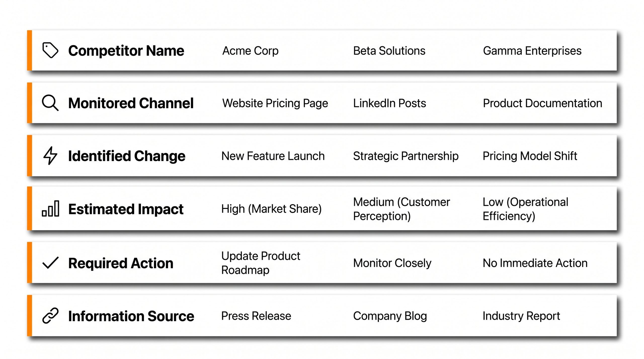Click the bar chart icon for Estimated Impact
Screen dimensions: 644x359
51,209
